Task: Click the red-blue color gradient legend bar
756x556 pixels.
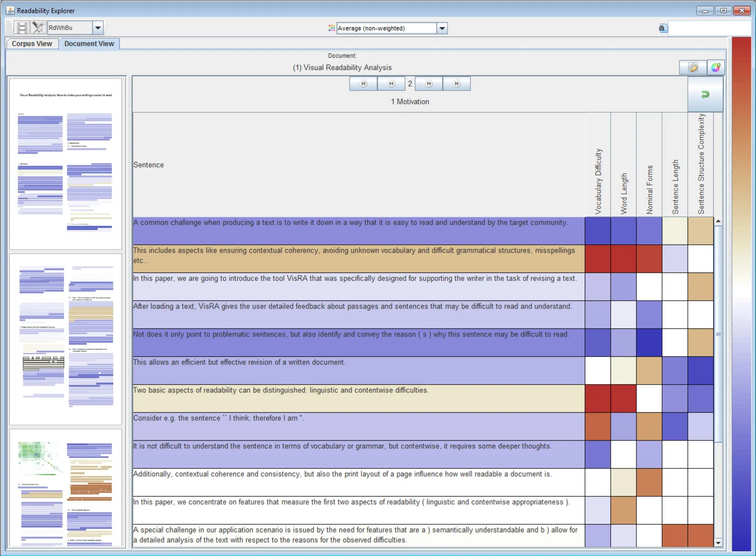Action: point(741,293)
